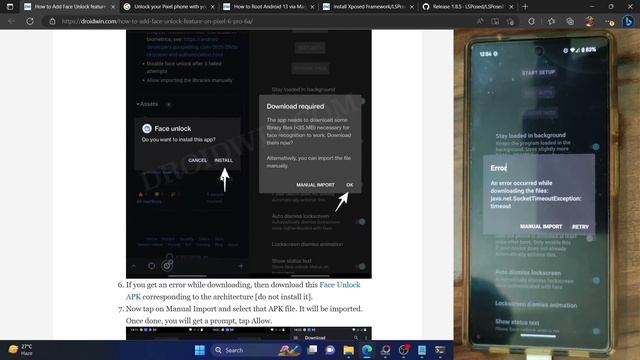This screenshot has height=360, width=640.
Task: Toggle 'Show status text' on phone
Action: tap(596, 331)
